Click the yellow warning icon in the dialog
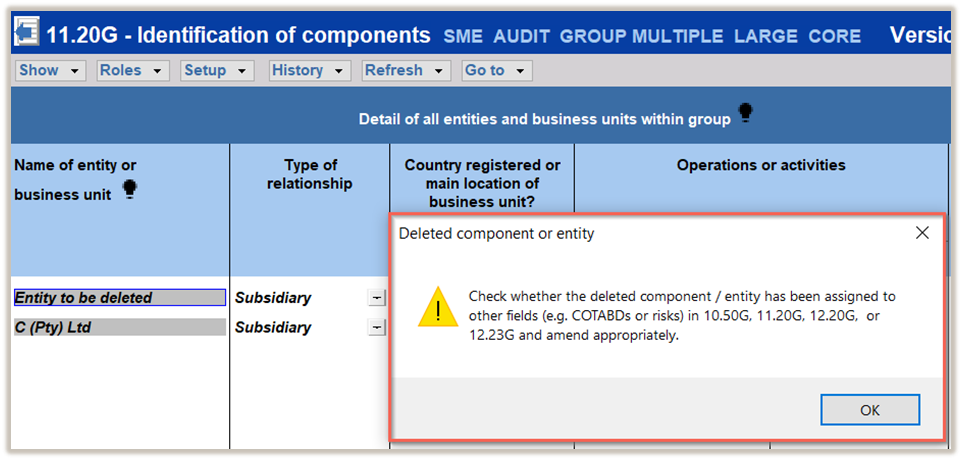962x460 pixels. click(437, 307)
